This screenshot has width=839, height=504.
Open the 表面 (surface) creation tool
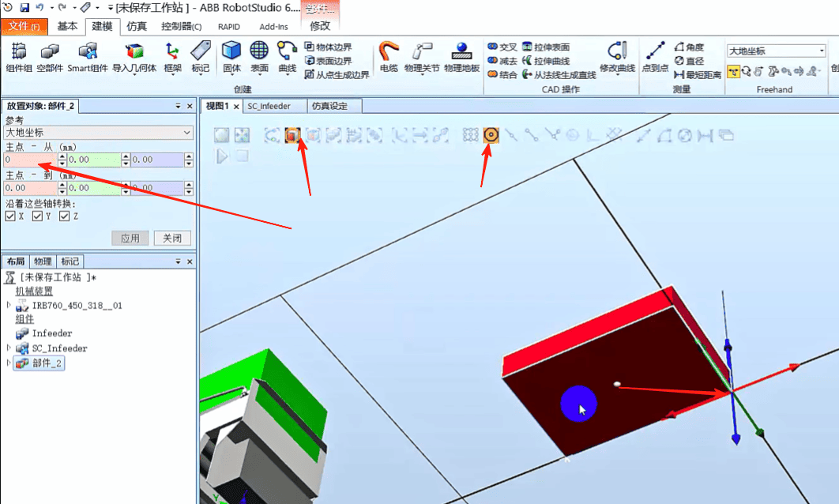[x=259, y=57]
